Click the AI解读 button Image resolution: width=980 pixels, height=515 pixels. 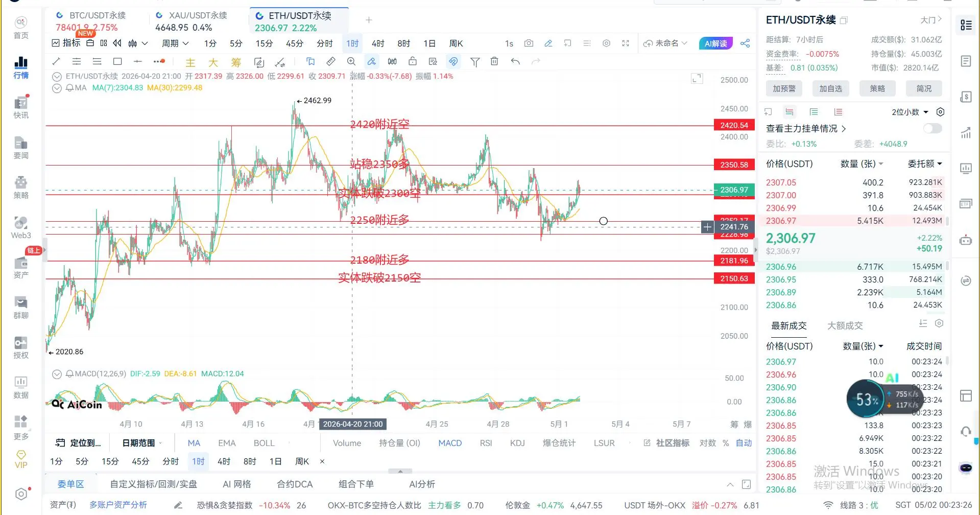(x=716, y=43)
